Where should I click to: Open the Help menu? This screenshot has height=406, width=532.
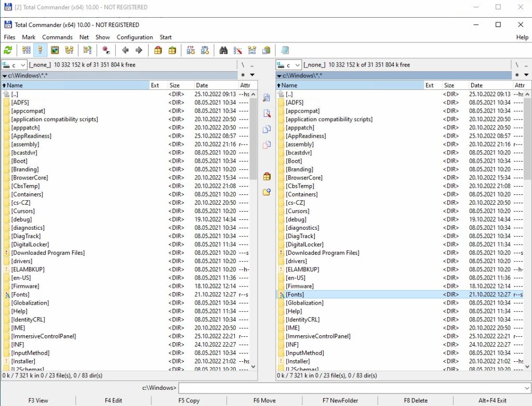click(522, 37)
